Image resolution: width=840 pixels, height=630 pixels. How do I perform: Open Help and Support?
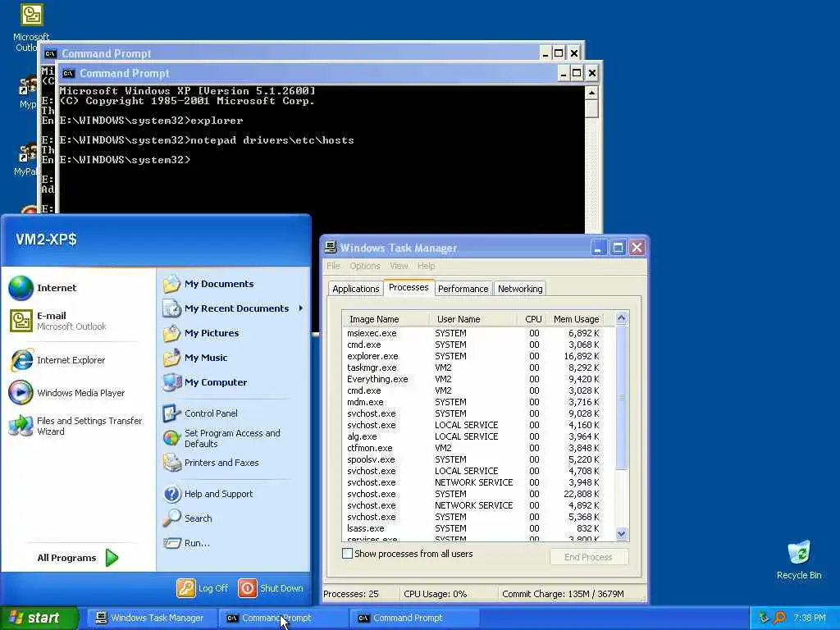tap(208, 494)
